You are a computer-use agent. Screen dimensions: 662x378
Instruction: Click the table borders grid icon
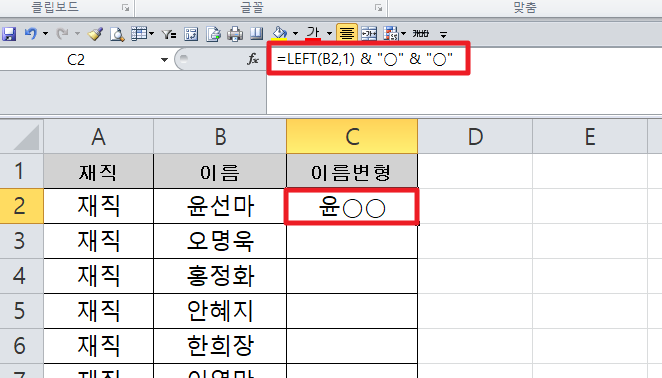[138, 34]
